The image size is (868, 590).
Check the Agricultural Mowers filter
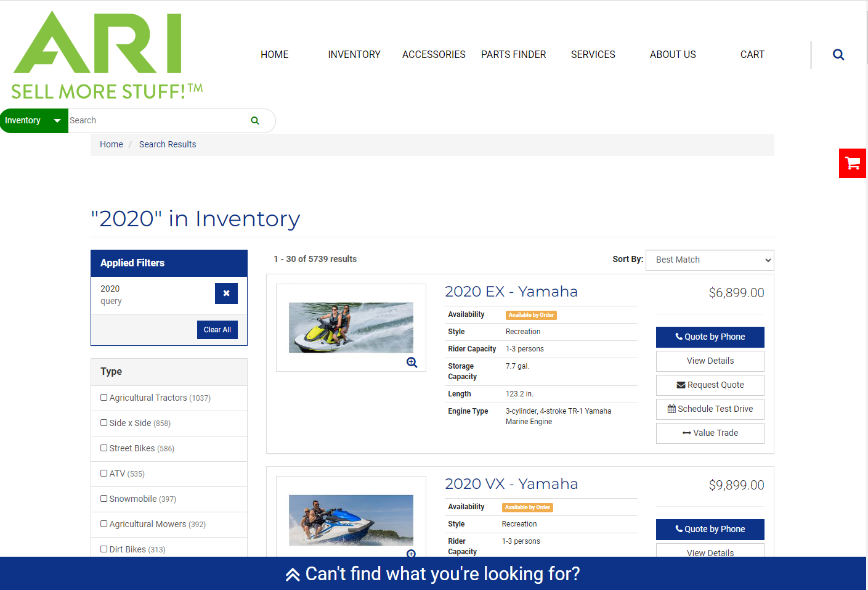(x=103, y=524)
